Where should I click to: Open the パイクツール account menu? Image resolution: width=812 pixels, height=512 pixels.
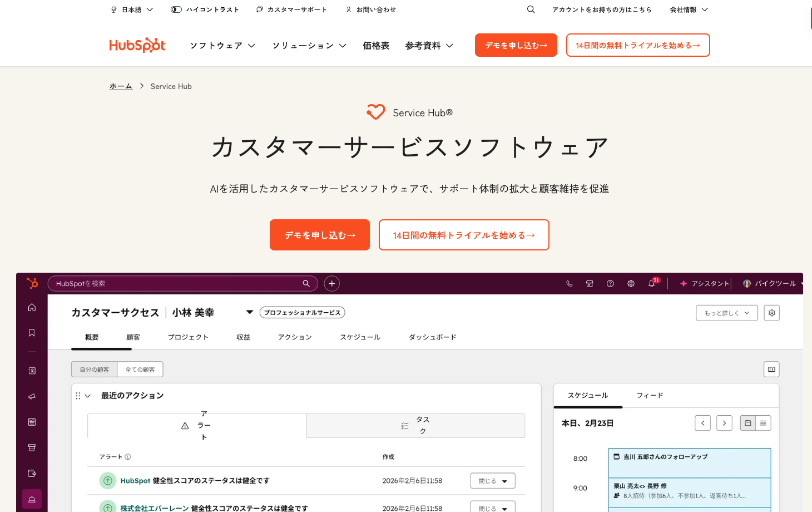click(773, 284)
